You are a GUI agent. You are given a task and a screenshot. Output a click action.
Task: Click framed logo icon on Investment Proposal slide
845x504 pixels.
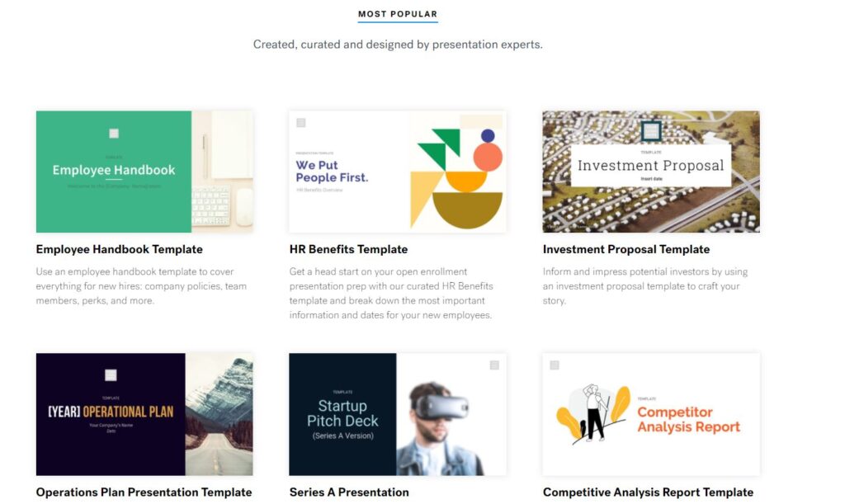pos(651,131)
